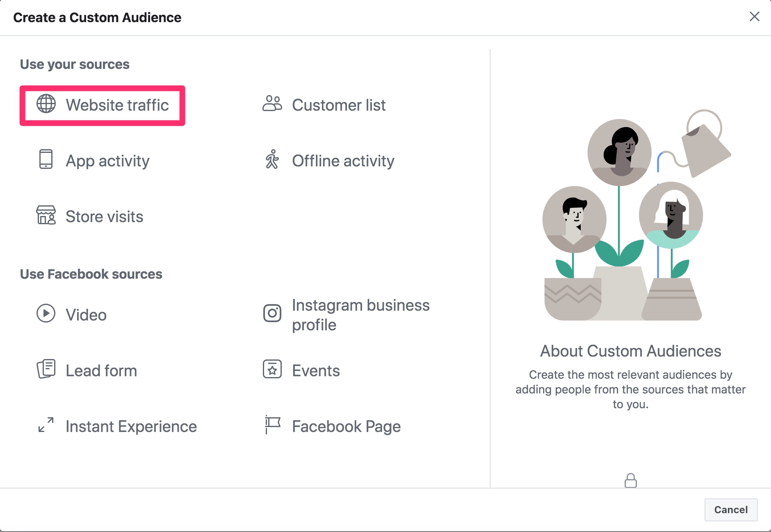
Task: Close the Create a Custom Audience dialog
Action: pos(754,16)
